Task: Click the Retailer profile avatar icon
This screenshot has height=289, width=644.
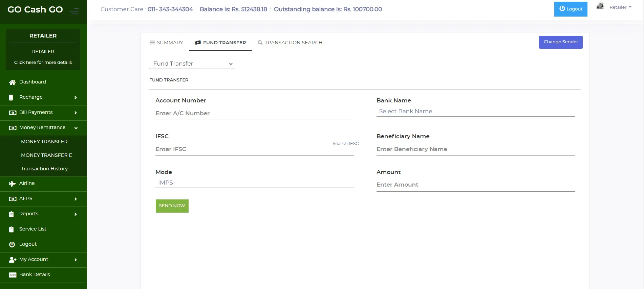Action: pyautogui.click(x=600, y=6)
